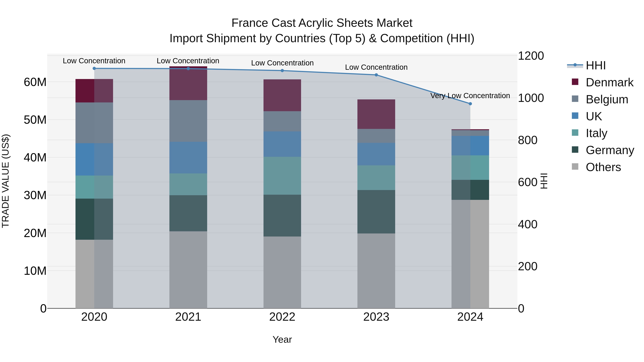Click the 'France Cast Acrylic Sheets Market' title
The height and width of the screenshot is (362, 644).
coord(322,23)
